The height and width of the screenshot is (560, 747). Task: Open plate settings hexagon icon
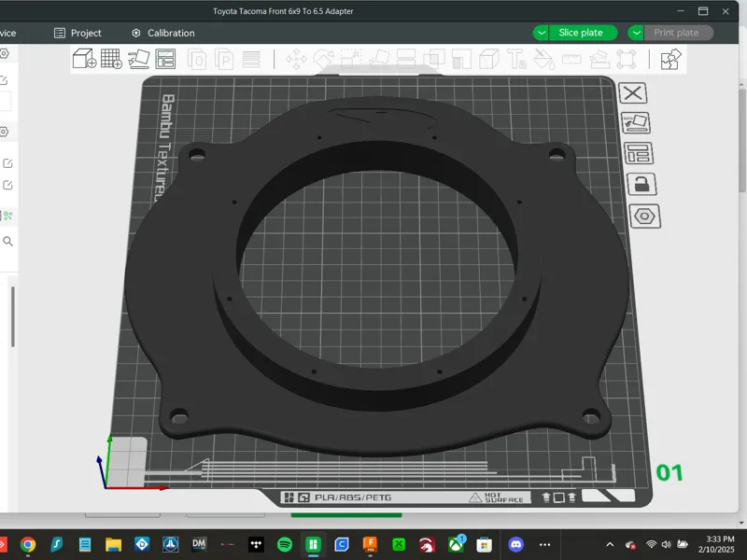[644, 217]
